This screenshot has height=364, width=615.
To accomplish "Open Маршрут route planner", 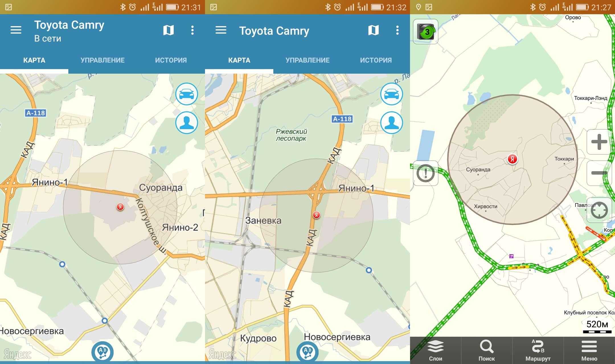I will (538, 350).
